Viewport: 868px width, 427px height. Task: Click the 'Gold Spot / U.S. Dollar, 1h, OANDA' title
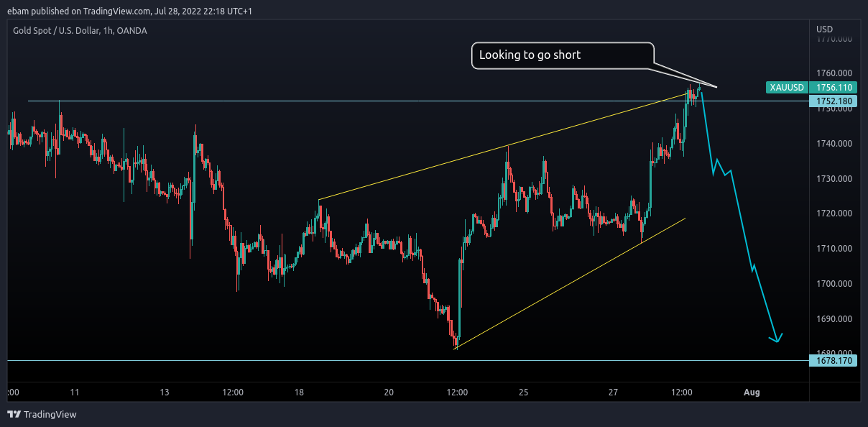coord(81,29)
